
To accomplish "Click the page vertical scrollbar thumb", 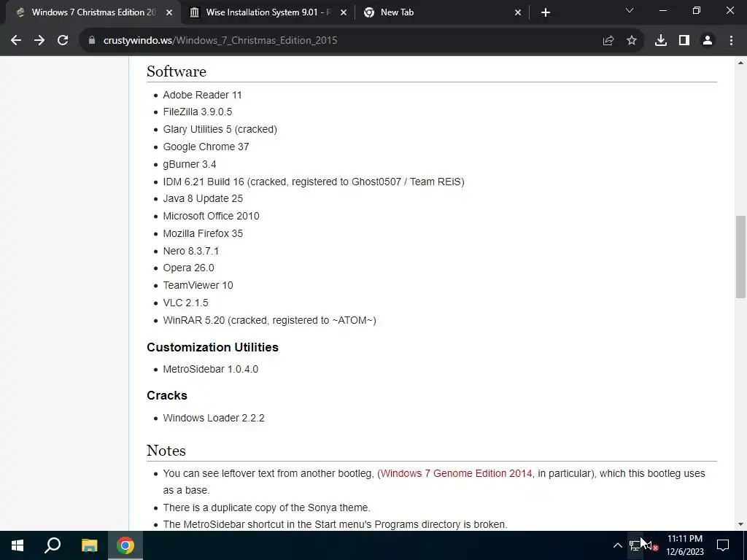I will coord(740,257).
